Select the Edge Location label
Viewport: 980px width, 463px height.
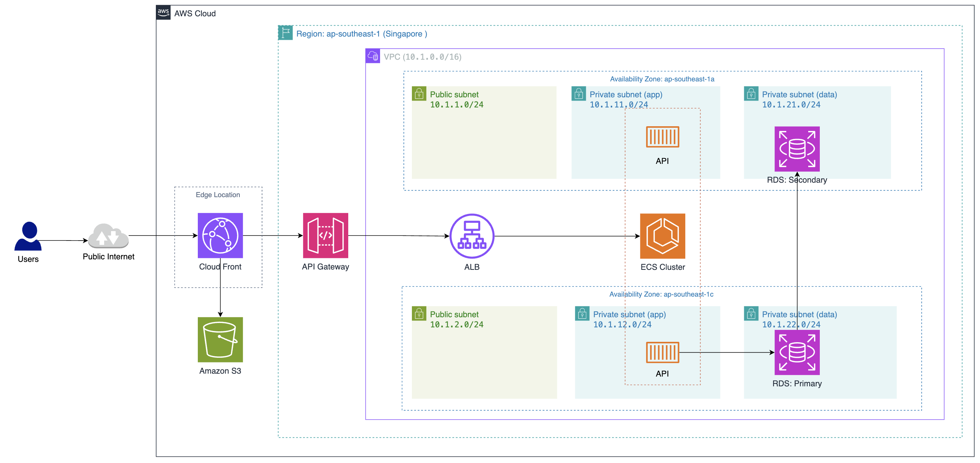click(218, 195)
